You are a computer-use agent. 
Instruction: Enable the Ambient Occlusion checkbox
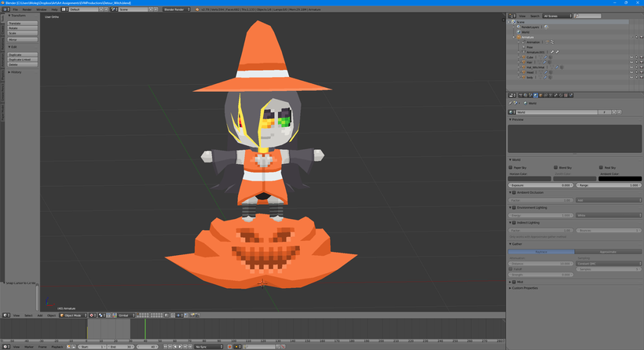[x=514, y=192]
